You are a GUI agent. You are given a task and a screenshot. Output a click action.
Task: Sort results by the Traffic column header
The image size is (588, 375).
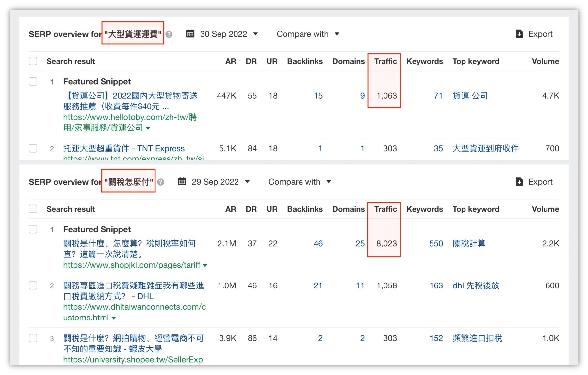pyautogui.click(x=385, y=61)
